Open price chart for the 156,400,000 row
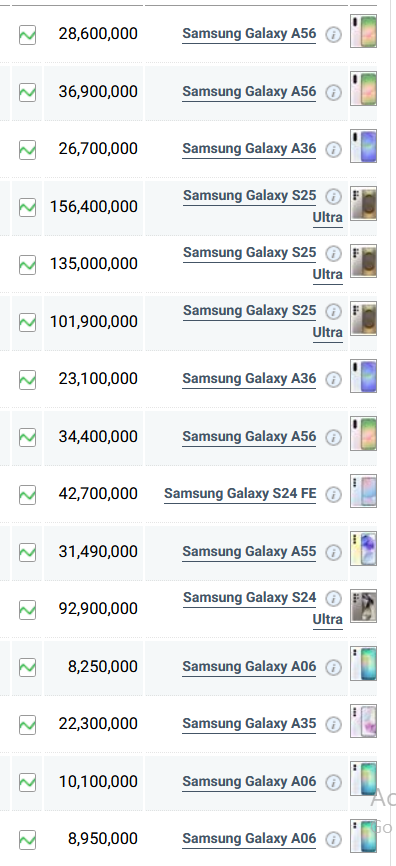This screenshot has width=396, height=866. tap(27, 207)
